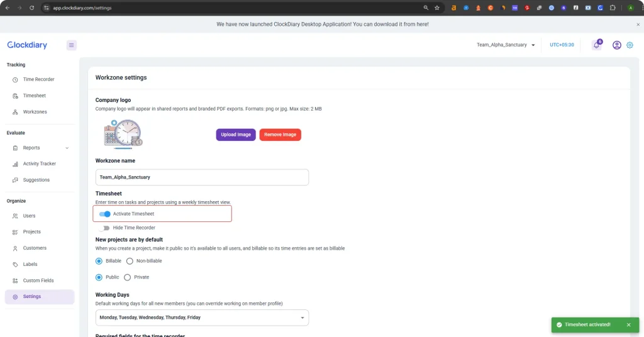Open Time Recorder clock icon in sidebar
The width and height of the screenshot is (644, 337).
coord(15,80)
